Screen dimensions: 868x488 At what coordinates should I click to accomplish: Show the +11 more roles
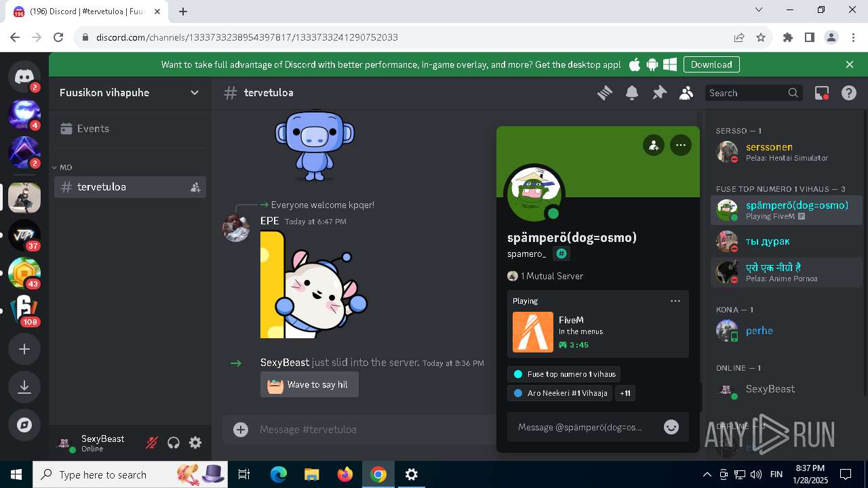pyautogui.click(x=625, y=393)
